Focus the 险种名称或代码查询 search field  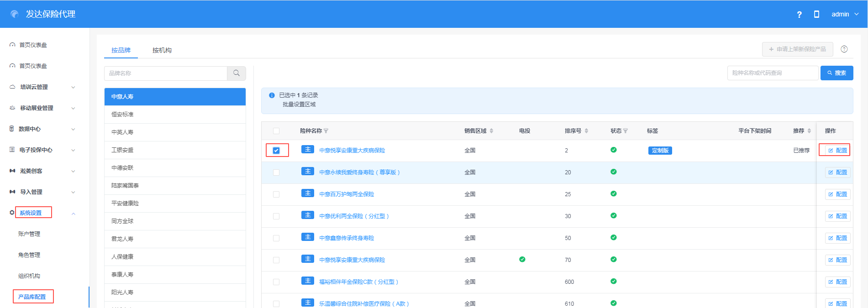(772, 73)
